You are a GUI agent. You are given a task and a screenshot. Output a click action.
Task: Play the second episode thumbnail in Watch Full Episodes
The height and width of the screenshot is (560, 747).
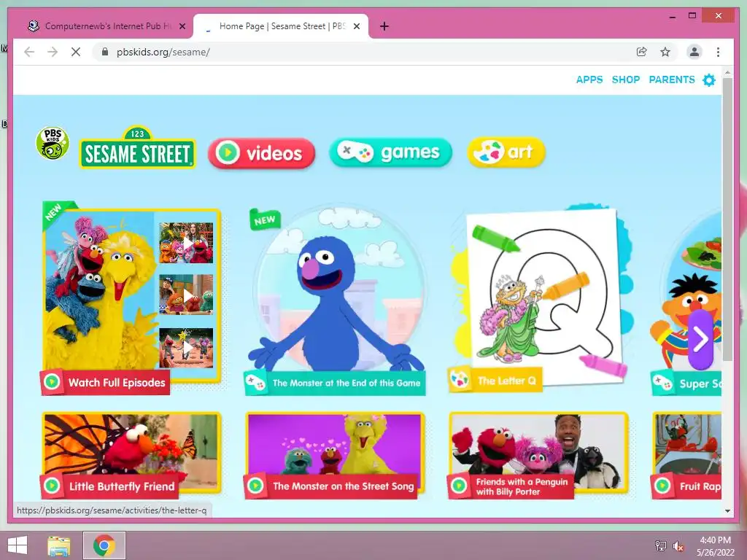[186, 295]
